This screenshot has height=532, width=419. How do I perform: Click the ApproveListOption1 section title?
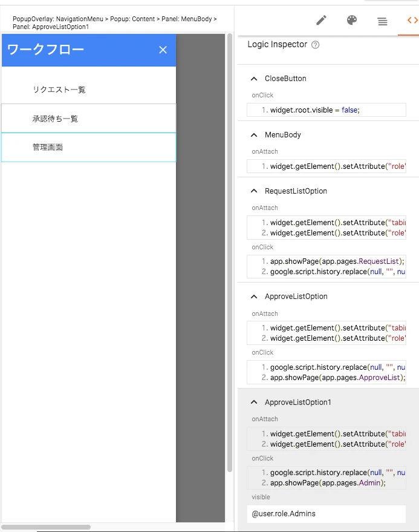click(297, 402)
